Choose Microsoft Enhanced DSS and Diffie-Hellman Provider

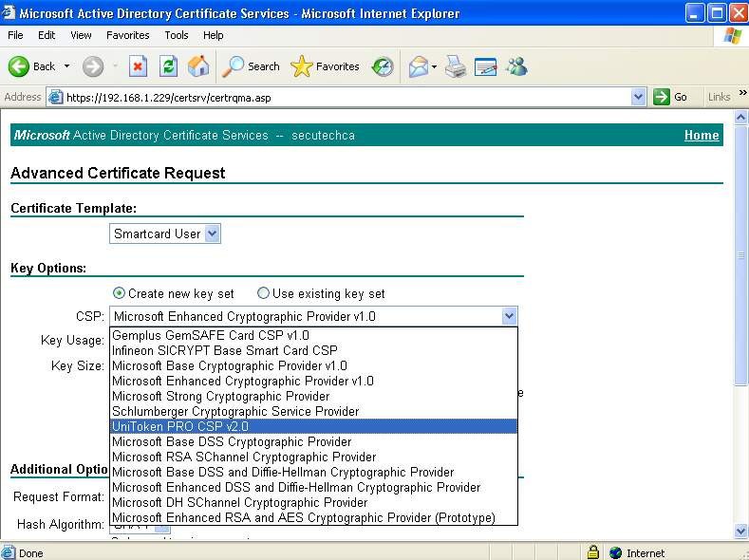coord(313,488)
